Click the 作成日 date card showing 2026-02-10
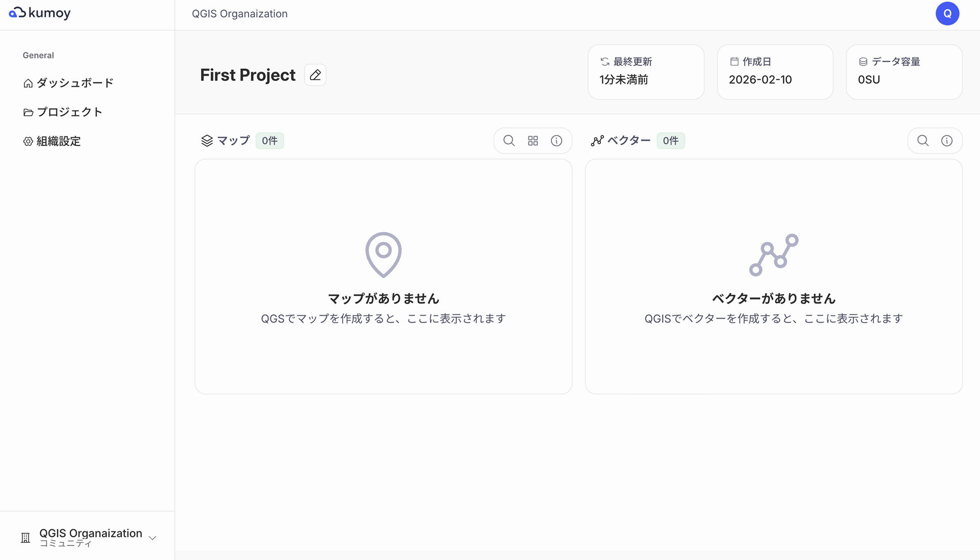Screen dimensions: 980x560 pyautogui.click(x=775, y=72)
